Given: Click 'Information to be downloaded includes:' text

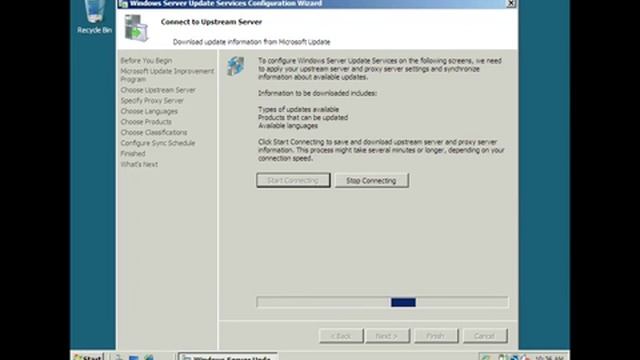Looking at the screenshot, I should (x=318, y=93).
